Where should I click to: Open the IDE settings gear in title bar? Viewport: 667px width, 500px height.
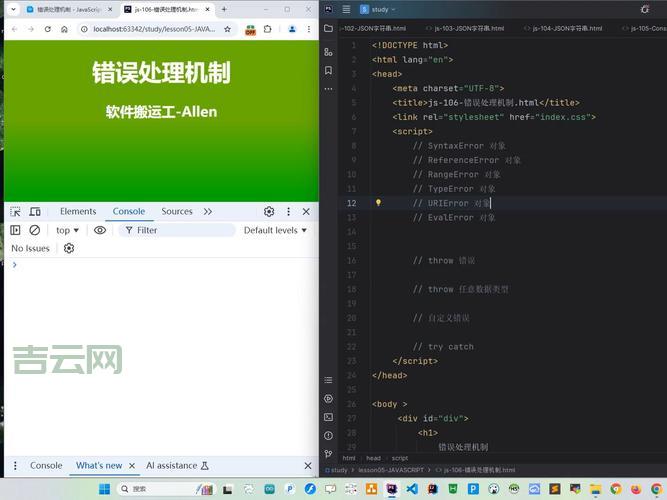(645, 9)
